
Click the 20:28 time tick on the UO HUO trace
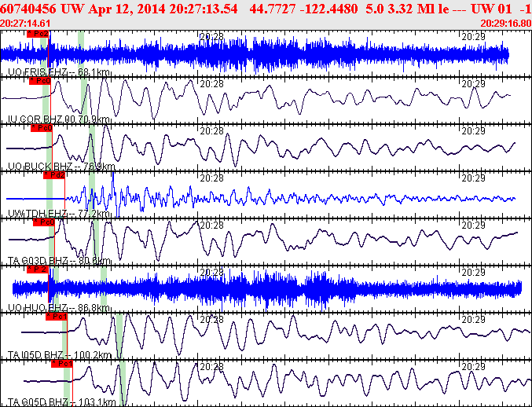[x=211, y=272]
